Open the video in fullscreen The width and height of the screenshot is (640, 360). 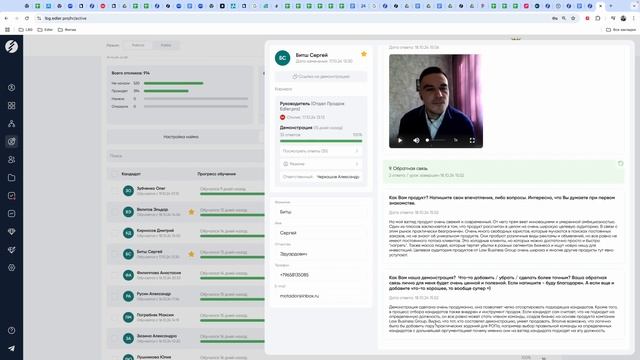click(472, 140)
